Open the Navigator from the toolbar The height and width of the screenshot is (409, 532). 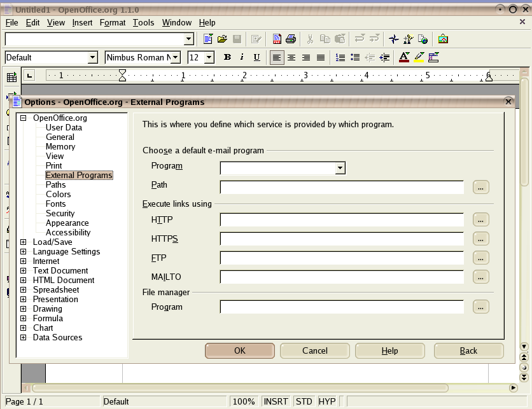pyautogui.click(x=394, y=39)
